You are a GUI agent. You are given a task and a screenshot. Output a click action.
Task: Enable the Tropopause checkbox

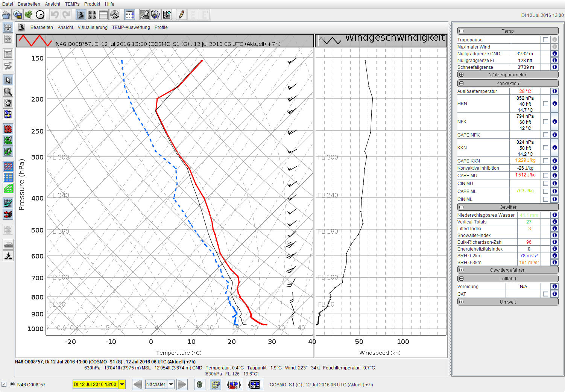click(545, 40)
